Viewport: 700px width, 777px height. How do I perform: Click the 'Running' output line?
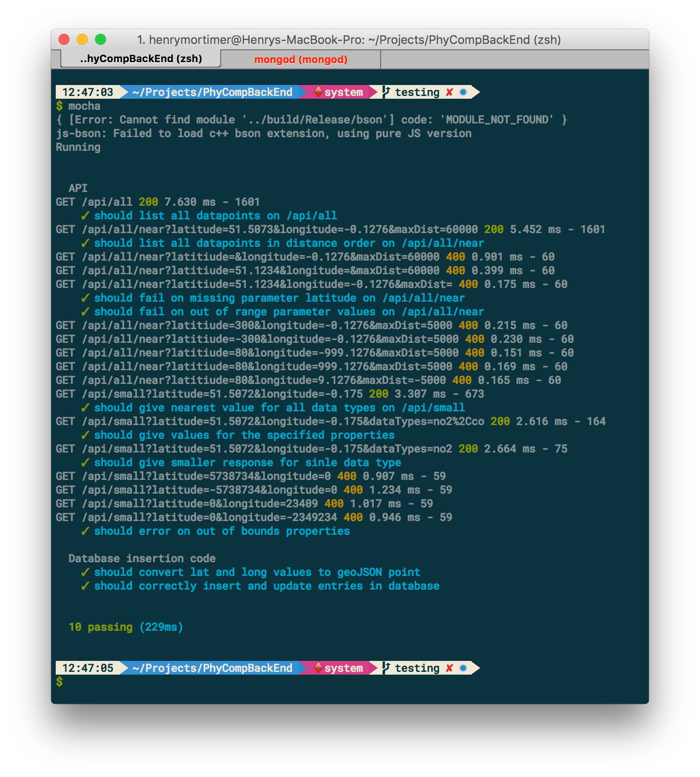tap(78, 147)
